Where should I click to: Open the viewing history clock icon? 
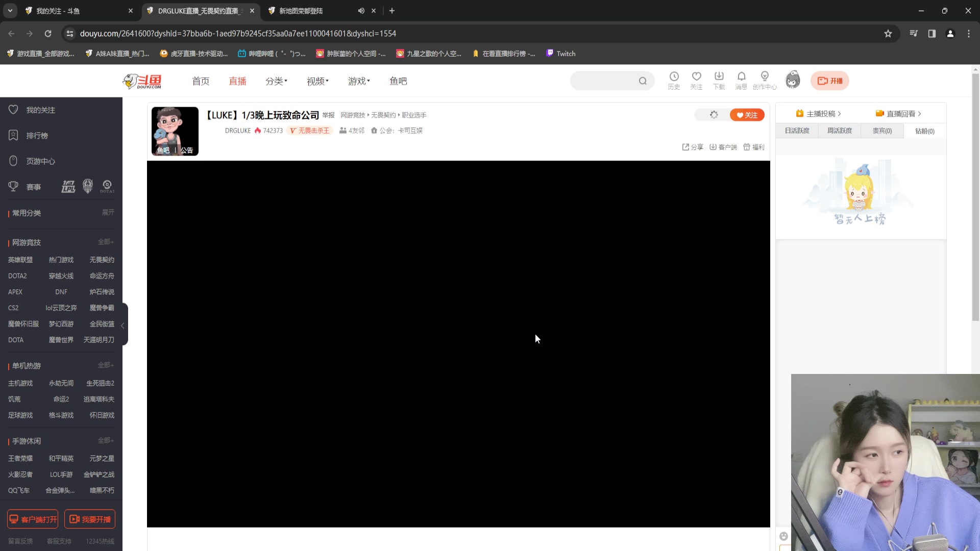coord(674,77)
